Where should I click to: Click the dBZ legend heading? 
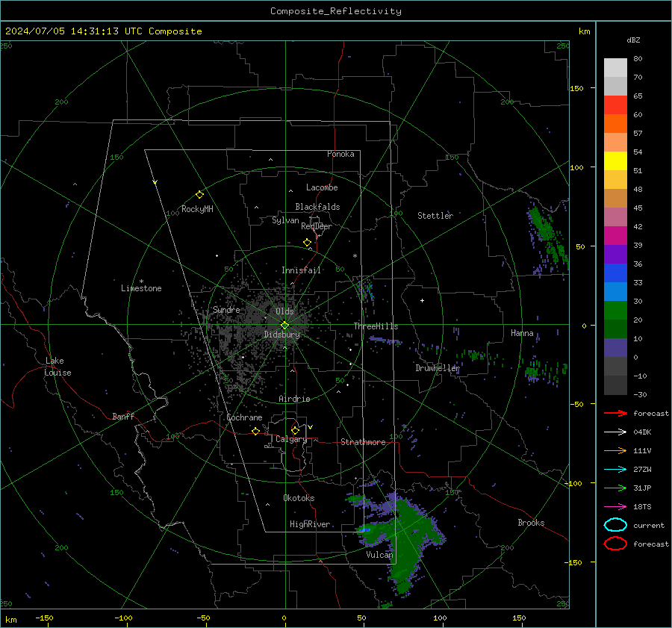click(633, 40)
